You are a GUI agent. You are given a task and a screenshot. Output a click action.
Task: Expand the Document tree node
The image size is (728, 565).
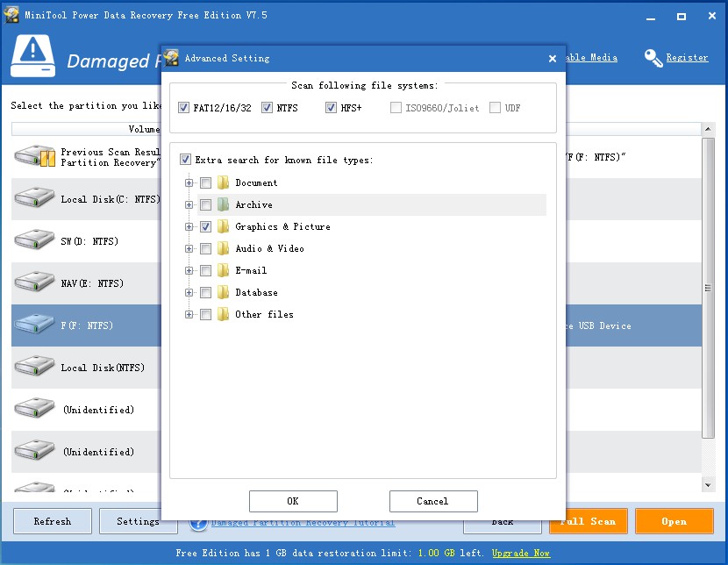(x=189, y=183)
